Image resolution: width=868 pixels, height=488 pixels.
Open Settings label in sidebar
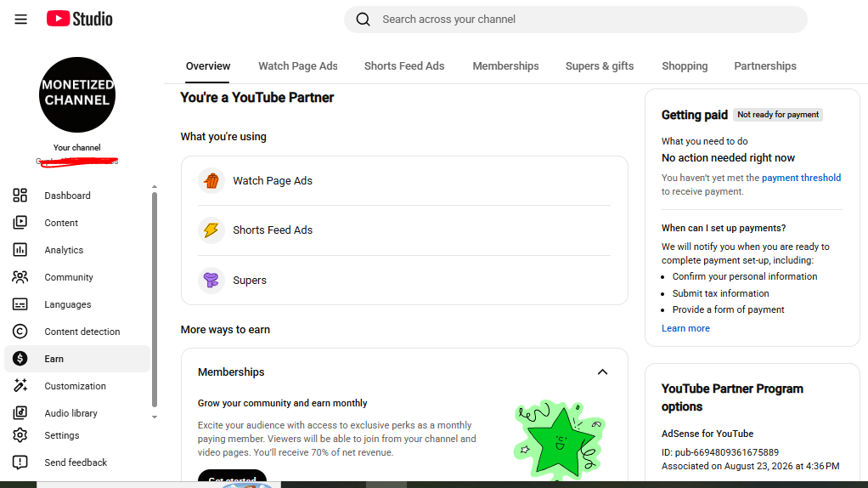coord(61,435)
